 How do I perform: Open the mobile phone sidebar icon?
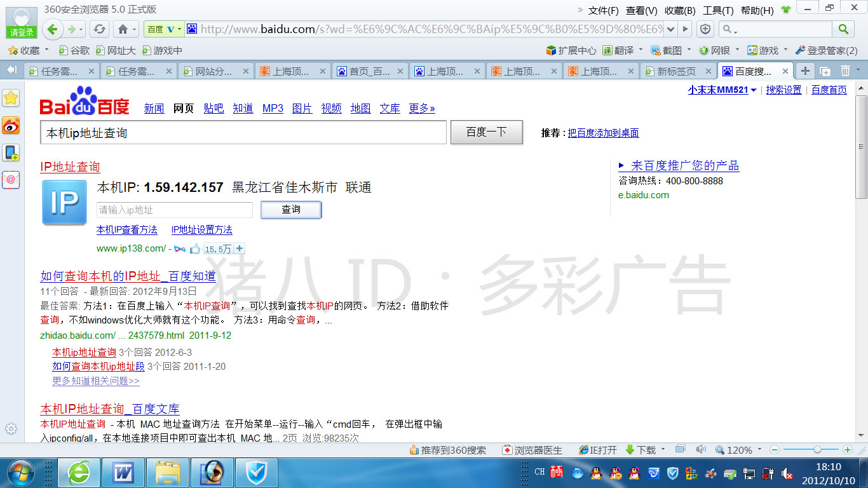11,152
